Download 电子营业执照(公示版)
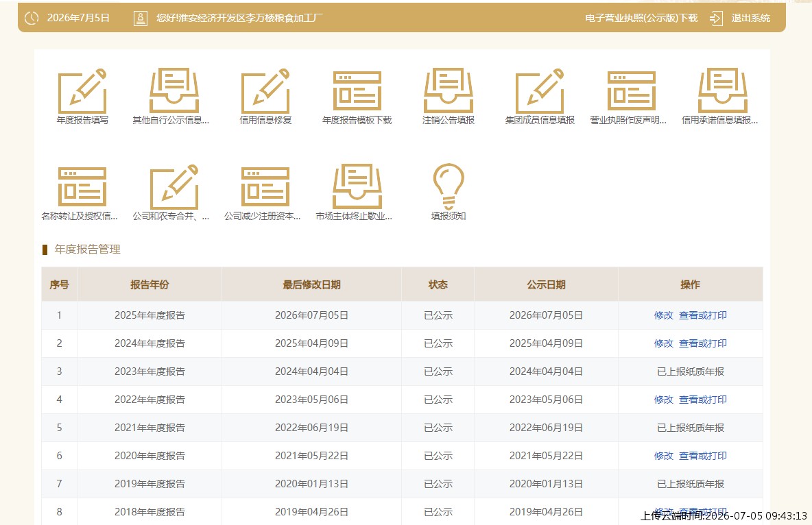812x525 pixels. [642, 18]
